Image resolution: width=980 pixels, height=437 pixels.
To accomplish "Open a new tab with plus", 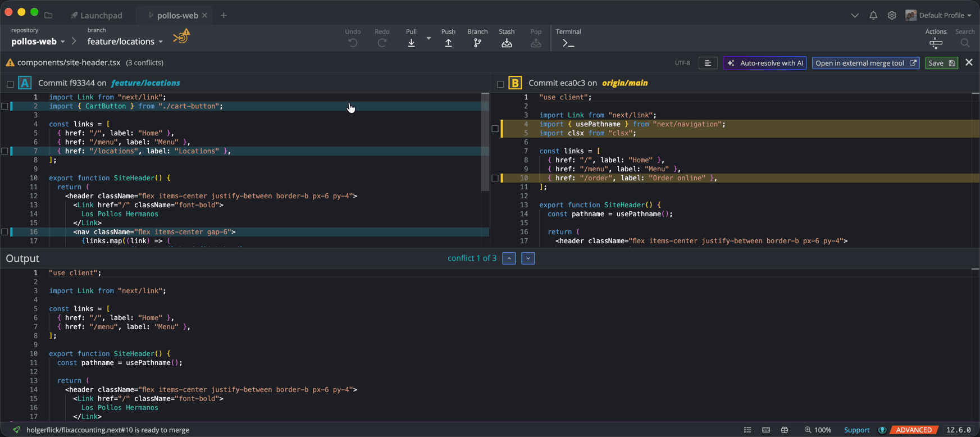I will [x=224, y=16].
